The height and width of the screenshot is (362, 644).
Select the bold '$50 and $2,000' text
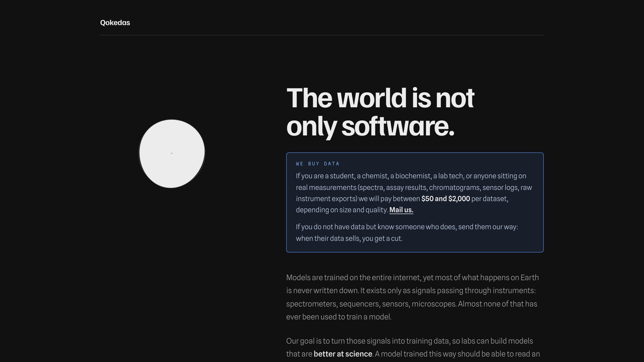click(x=446, y=199)
